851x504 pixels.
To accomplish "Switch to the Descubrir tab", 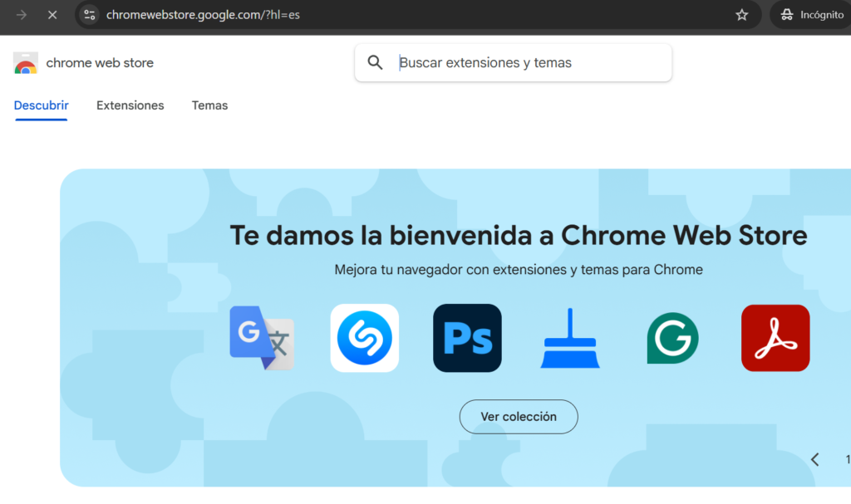I will pyautogui.click(x=42, y=105).
